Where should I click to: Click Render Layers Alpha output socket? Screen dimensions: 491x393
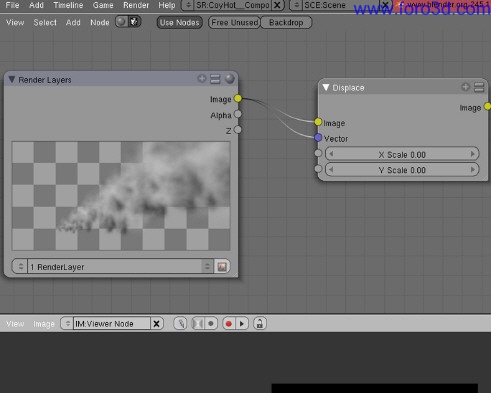[x=238, y=114]
